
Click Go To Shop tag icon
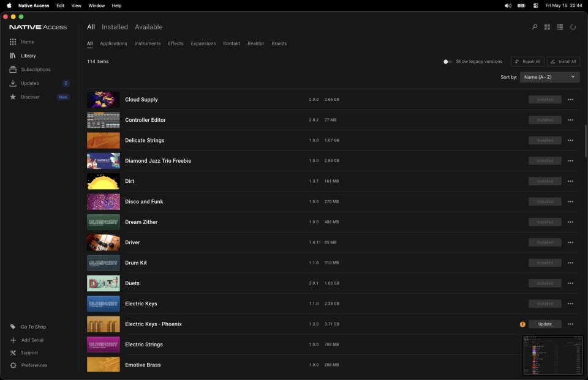pyautogui.click(x=13, y=327)
